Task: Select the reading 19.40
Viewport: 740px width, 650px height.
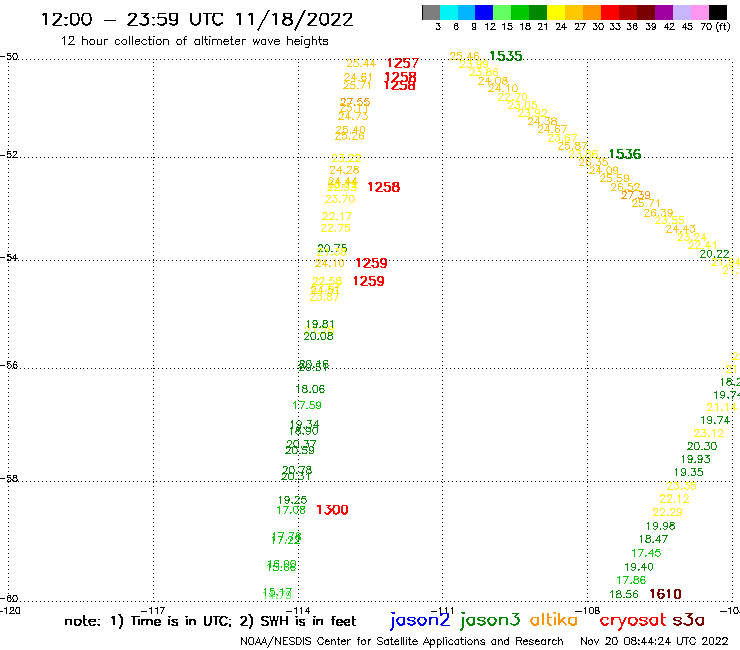Action: click(639, 567)
